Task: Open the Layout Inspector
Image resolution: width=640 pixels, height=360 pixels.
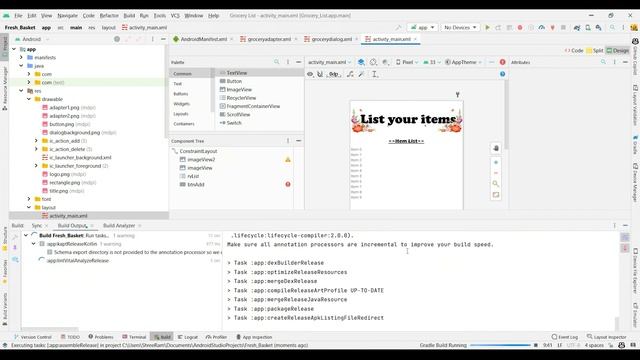Action: coord(607,337)
